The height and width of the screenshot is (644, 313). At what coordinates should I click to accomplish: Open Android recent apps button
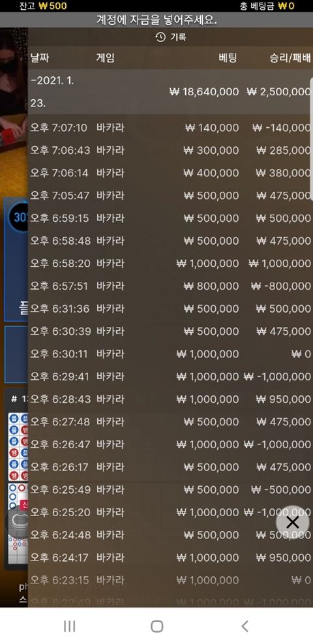70,626
